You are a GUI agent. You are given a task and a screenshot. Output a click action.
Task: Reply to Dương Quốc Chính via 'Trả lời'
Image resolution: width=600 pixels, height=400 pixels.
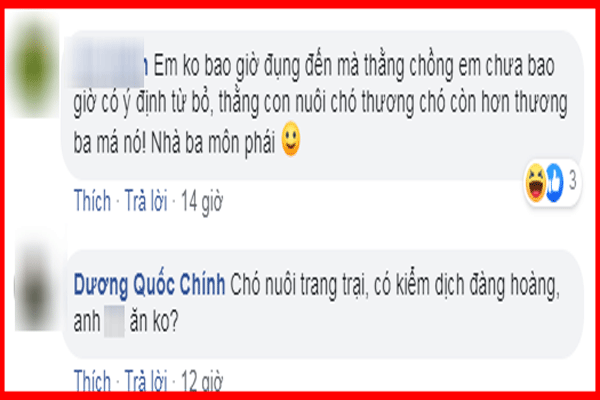(x=146, y=380)
